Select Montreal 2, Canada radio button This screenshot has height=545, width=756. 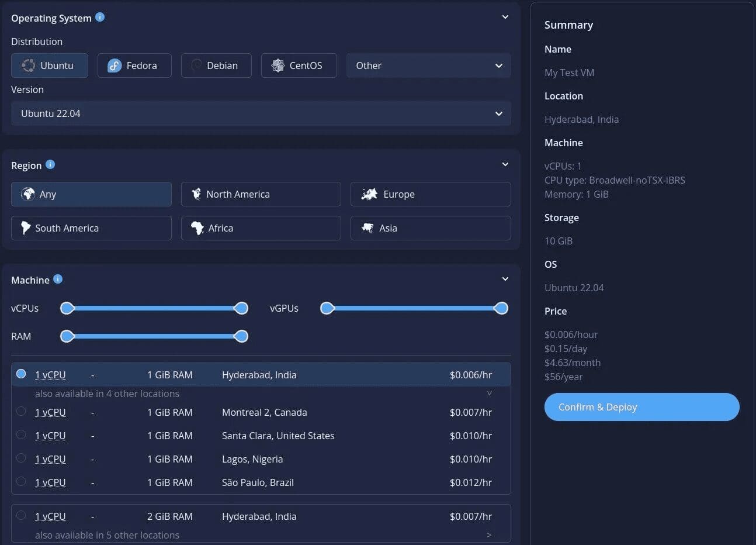(21, 412)
